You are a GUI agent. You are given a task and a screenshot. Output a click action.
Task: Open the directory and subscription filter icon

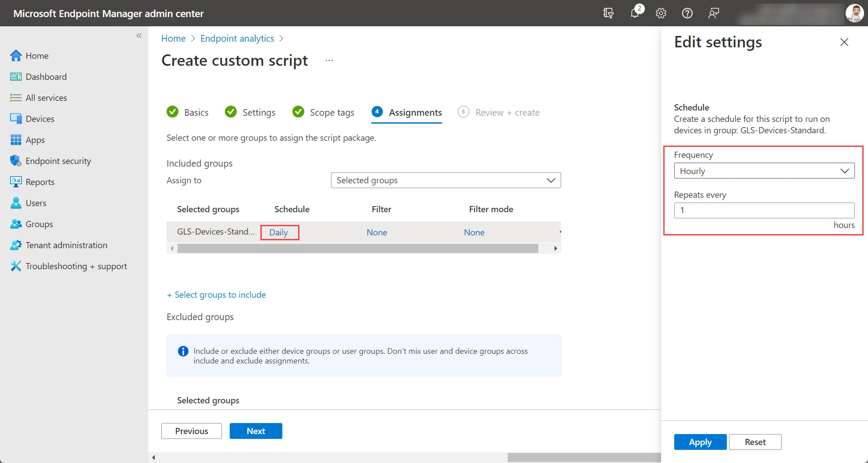click(x=608, y=13)
